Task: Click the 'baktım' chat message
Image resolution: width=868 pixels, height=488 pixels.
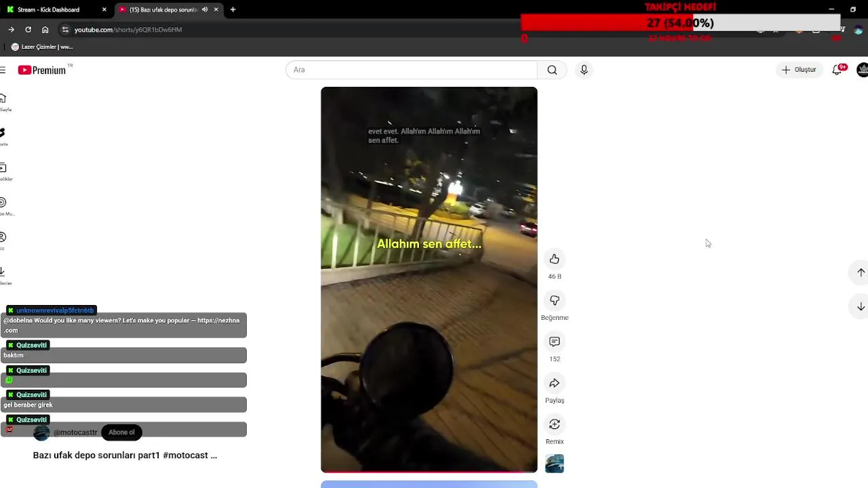Action: [x=14, y=355]
